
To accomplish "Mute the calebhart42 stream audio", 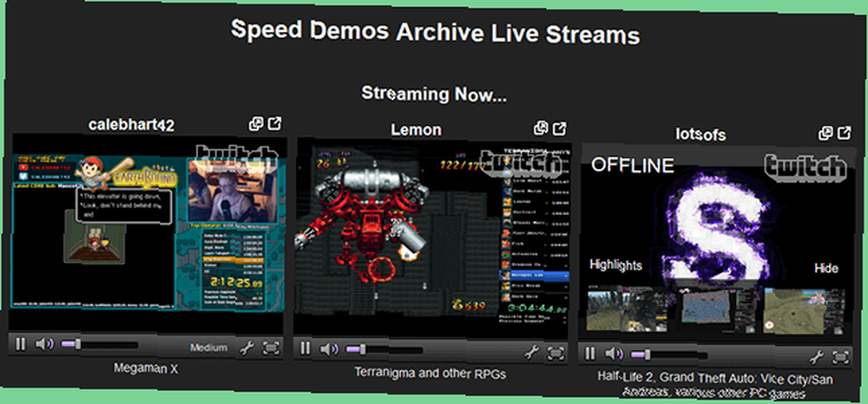I will click(x=43, y=345).
